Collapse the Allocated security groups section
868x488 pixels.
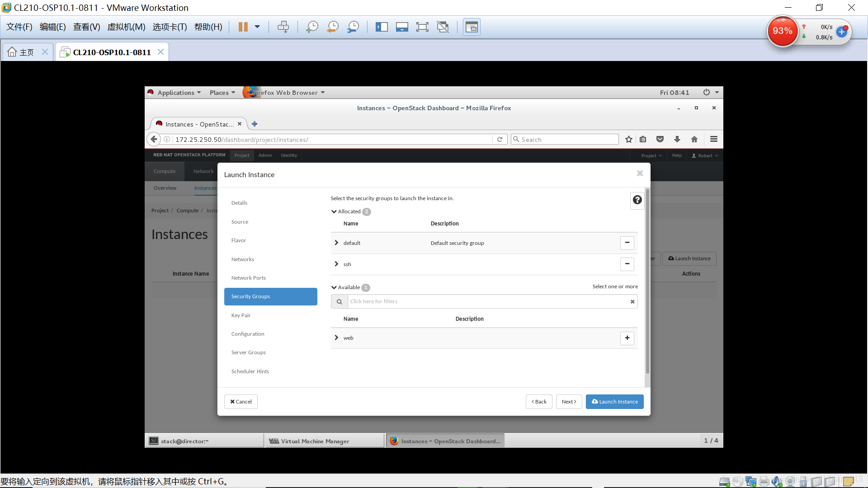[x=334, y=211]
